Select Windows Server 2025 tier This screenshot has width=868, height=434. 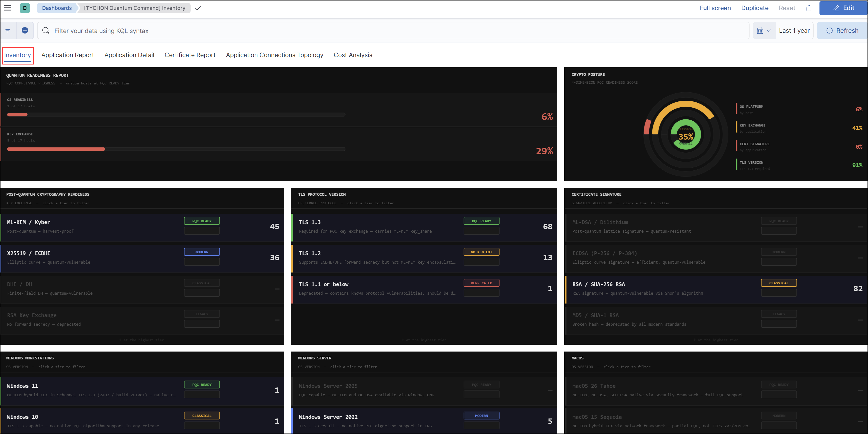tap(424, 391)
